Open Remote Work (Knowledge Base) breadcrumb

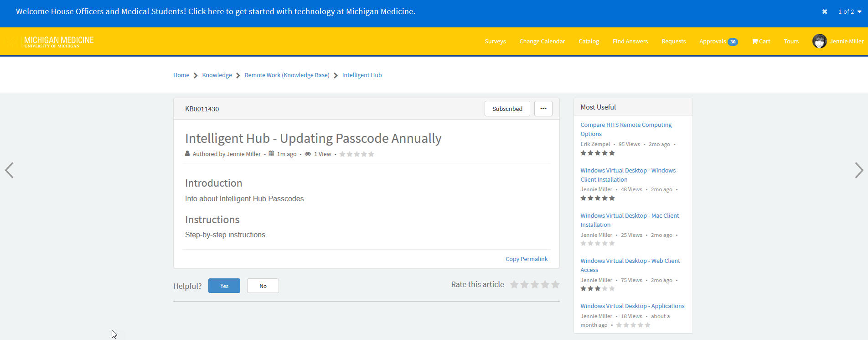[x=287, y=75]
